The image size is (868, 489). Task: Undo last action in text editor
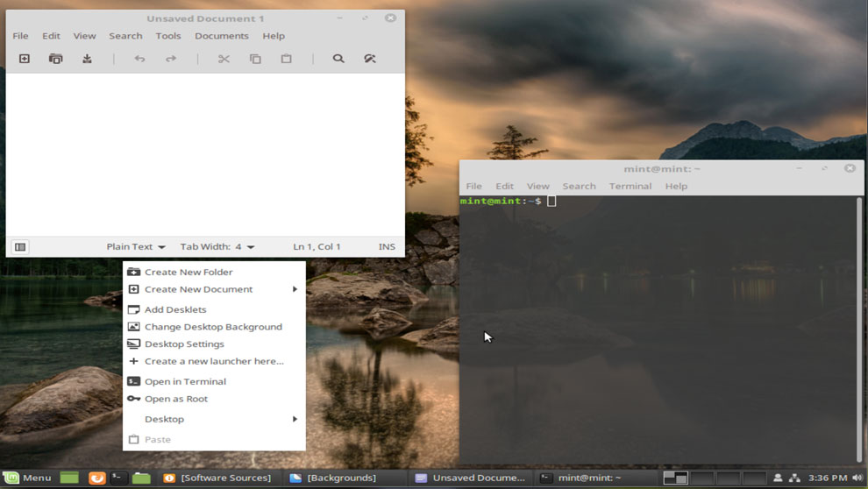(139, 59)
